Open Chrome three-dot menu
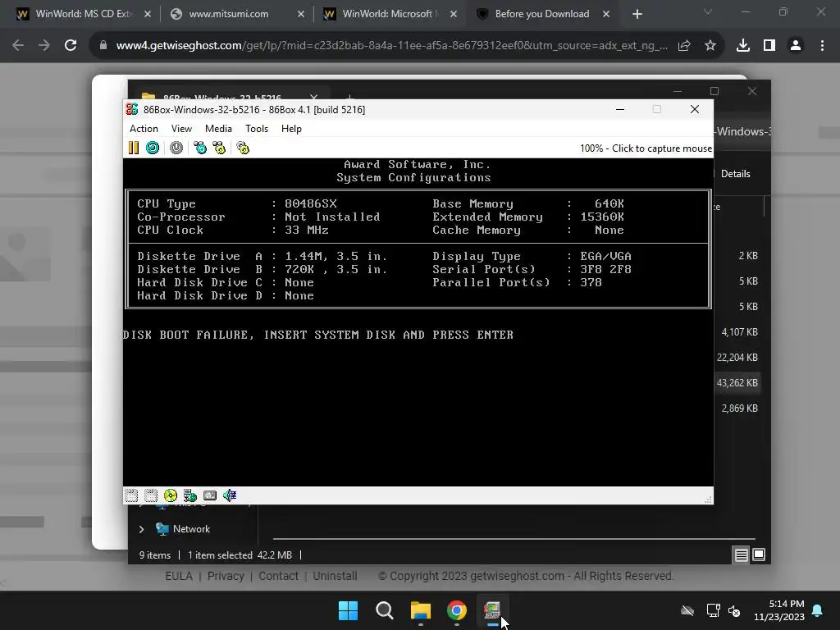 [x=822, y=46]
